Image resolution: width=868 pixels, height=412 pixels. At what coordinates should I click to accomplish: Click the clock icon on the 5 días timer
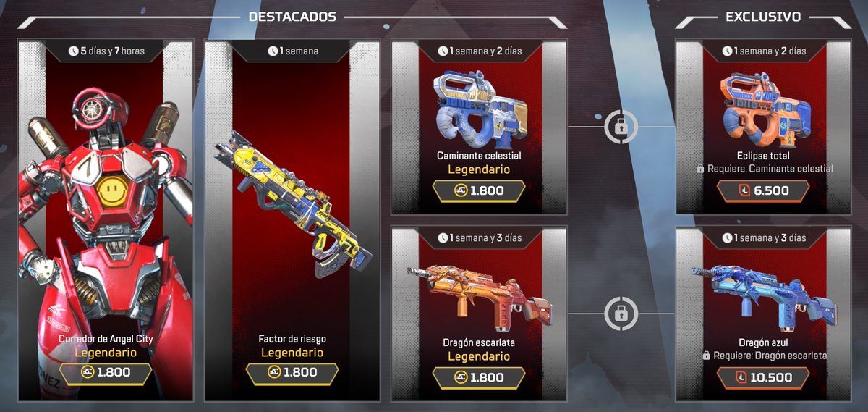(x=73, y=51)
